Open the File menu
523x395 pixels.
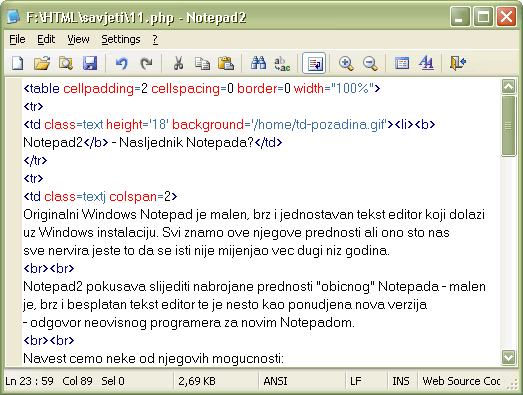pyautogui.click(x=17, y=39)
